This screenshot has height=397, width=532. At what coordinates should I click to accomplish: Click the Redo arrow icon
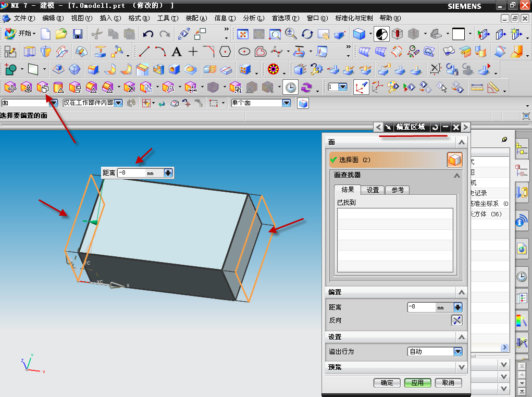click(165, 33)
